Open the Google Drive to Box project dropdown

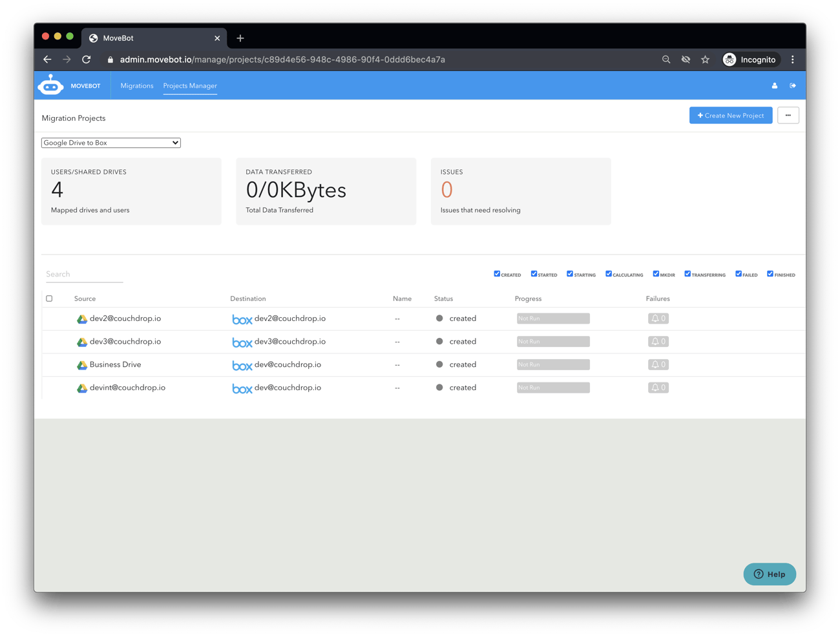coord(110,142)
